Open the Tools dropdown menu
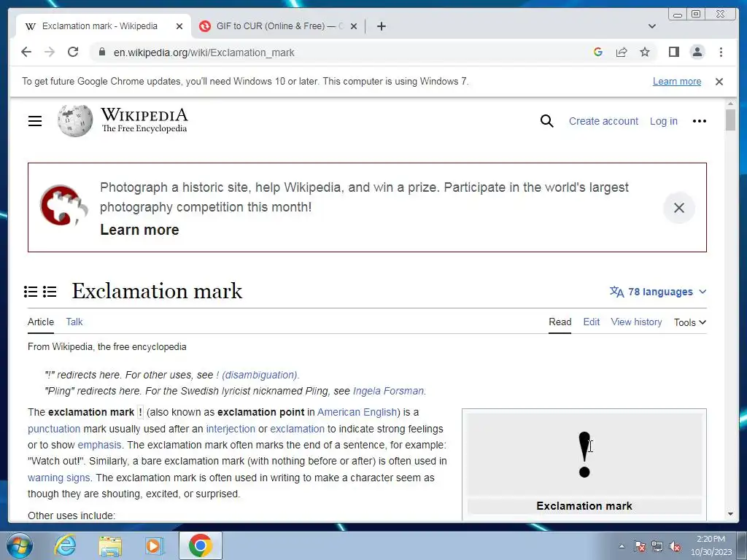747x560 pixels. pos(690,322)
